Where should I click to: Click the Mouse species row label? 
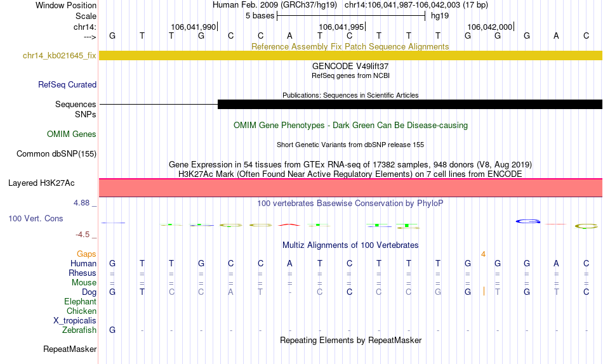(x=84, y=283)
